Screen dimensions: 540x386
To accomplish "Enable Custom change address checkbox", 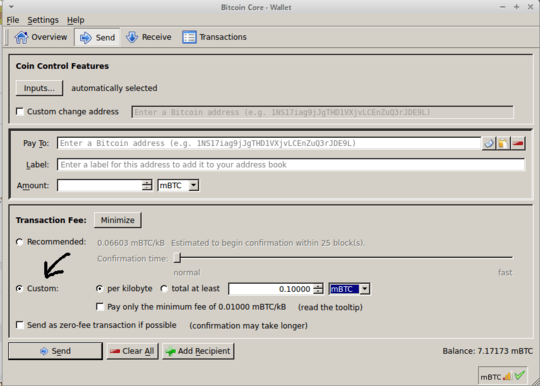I will coord(20,112).
